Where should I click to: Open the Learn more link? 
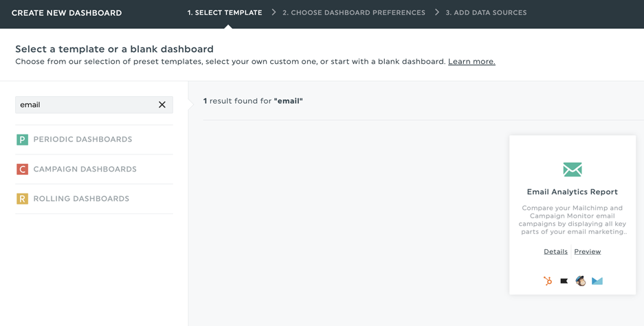[x=471, y=62]
